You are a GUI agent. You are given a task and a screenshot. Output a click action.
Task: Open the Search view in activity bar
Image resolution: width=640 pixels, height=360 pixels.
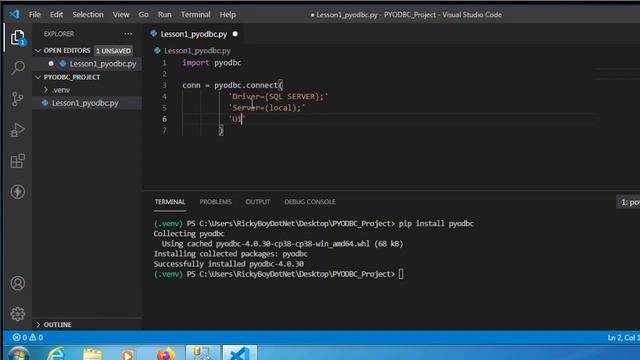[18, 68]
